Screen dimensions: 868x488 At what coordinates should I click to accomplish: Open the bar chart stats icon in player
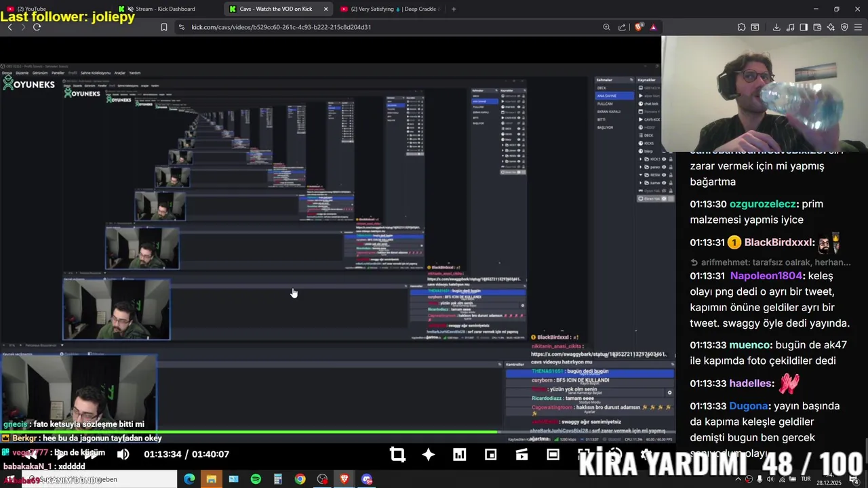[x=460, y=455]
